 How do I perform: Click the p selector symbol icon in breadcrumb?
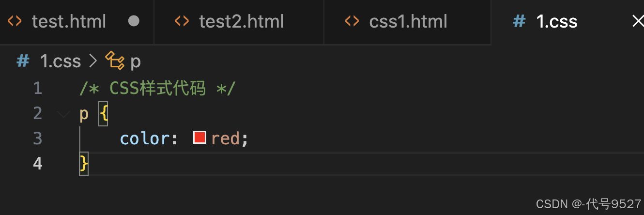click(115, 61)
